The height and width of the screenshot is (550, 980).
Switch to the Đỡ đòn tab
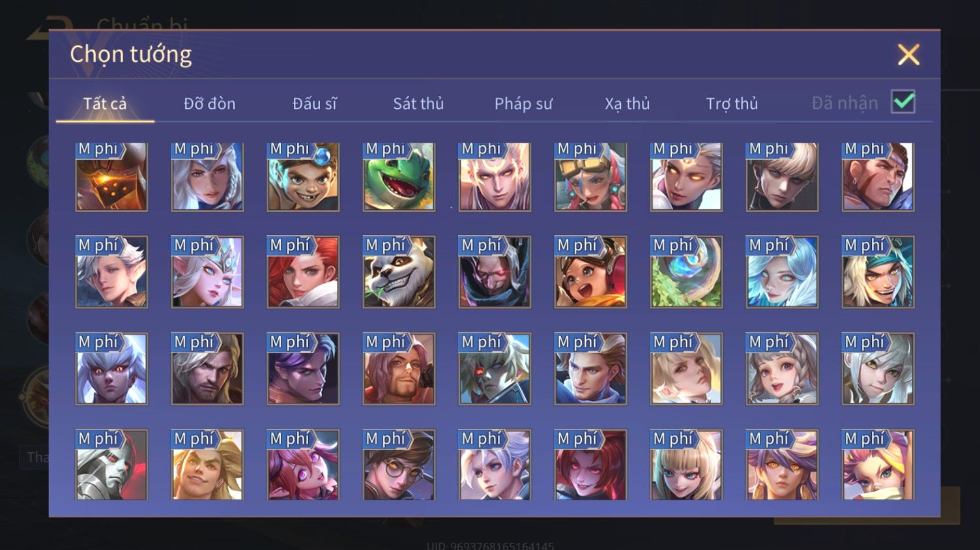209,104
